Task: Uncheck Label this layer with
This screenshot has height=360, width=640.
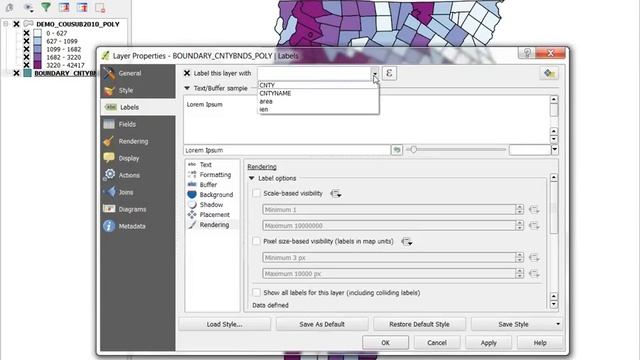Action: point(187,73)
